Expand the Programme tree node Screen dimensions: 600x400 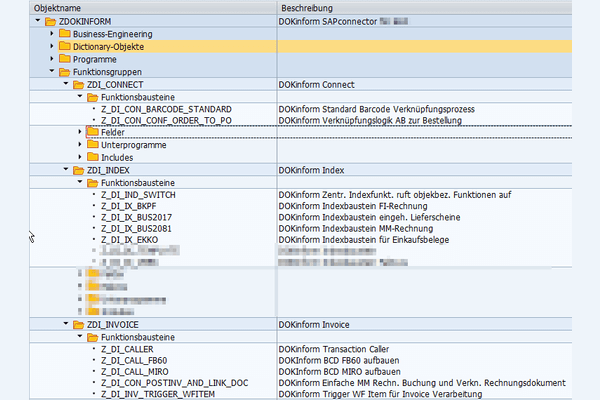point(52,59)
